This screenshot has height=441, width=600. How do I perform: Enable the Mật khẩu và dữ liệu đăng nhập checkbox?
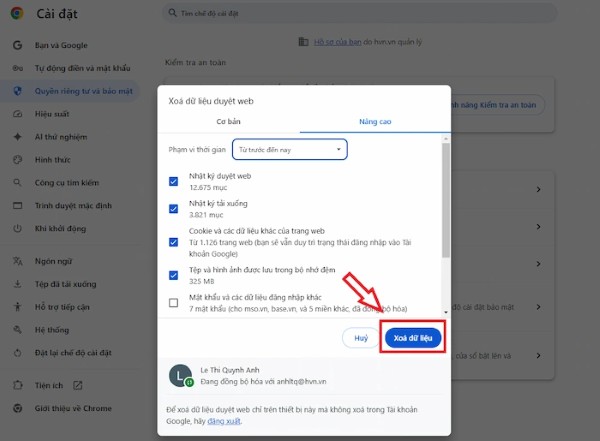[x=174, y=302]
